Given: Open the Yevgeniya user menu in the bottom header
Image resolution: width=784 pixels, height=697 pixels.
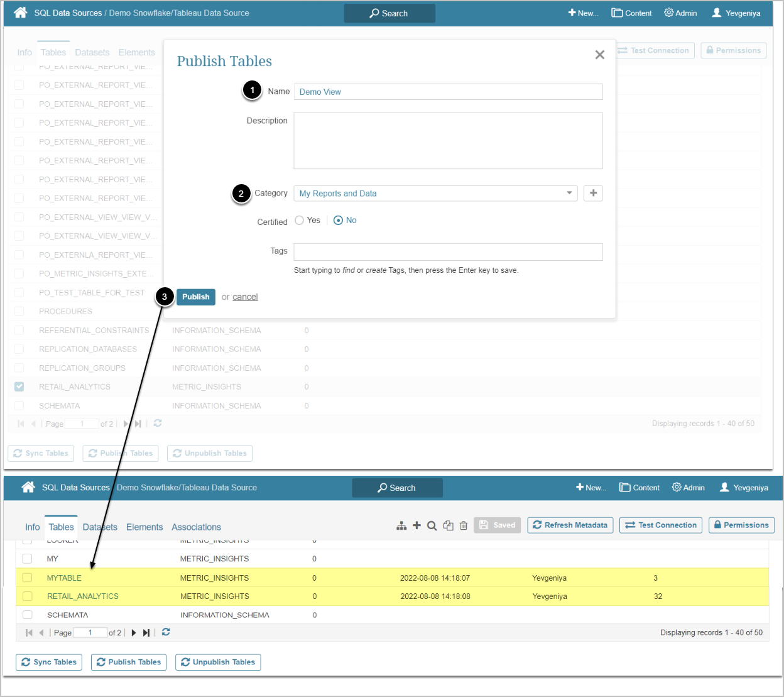Looking at the screenshot, I should pyautogui.click(x=744, y=488).
